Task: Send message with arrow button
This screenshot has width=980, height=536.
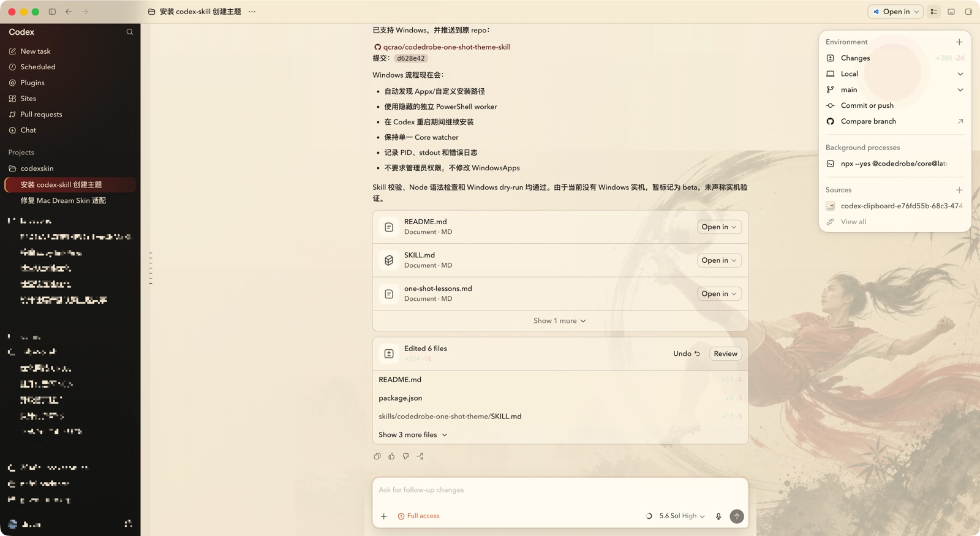Action: pos(737,516)
